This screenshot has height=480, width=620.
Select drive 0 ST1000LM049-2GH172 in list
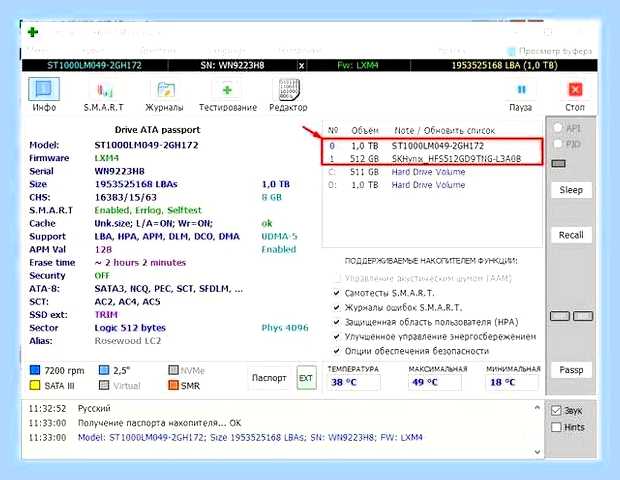[432, 146]
